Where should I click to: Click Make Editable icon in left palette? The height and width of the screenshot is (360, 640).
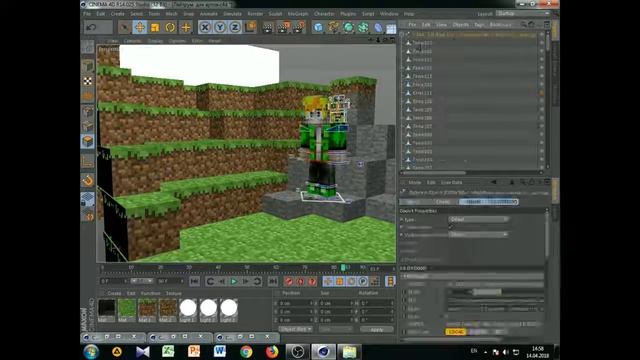[87, 47]
